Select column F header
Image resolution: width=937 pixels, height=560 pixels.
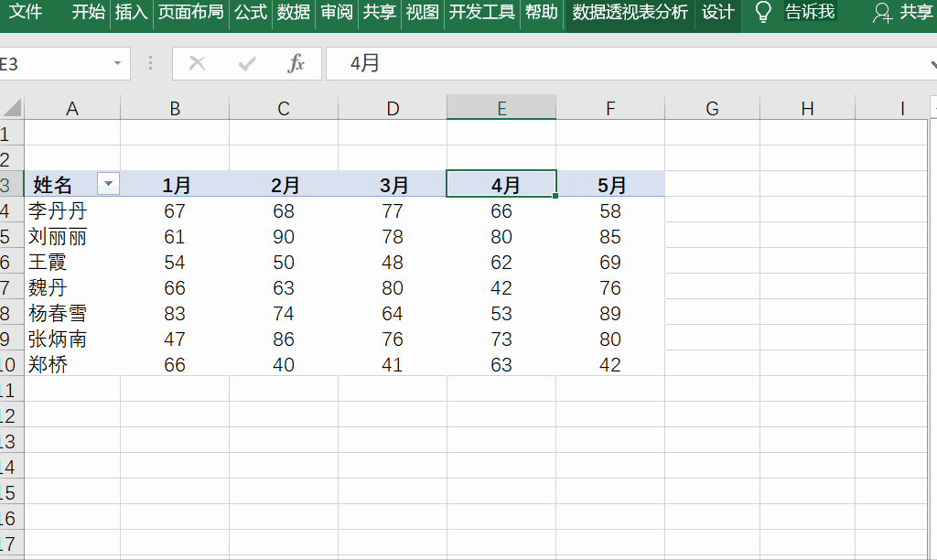[x=610, y=108]
